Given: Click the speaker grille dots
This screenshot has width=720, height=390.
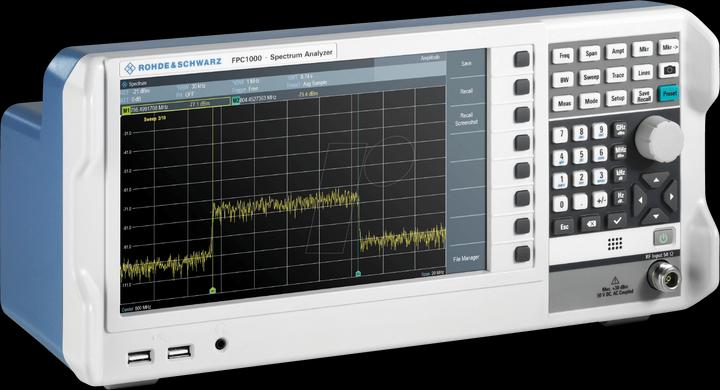Looking at the screenshot, I should click(614, 243).
